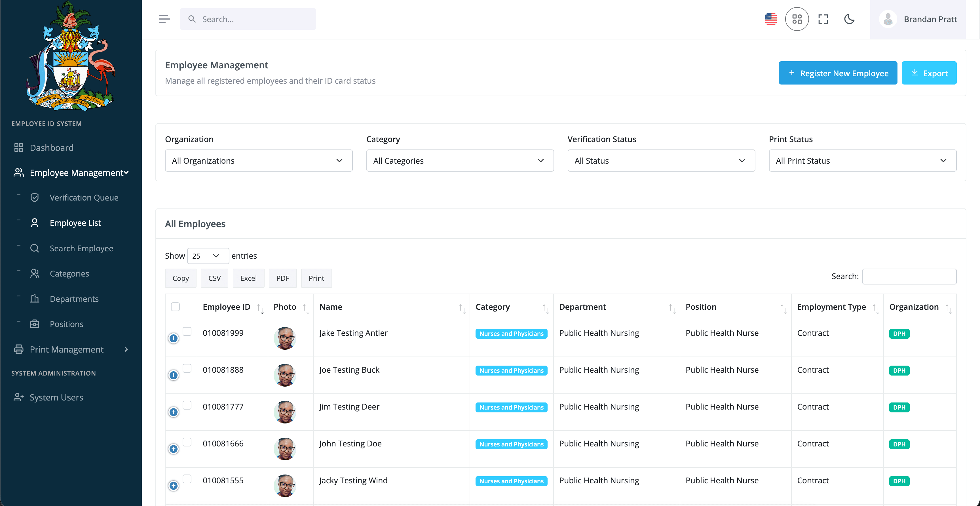Check the row checkbox for Jacky Testing Wind
The height and width of the screenshot is (506, 980).
(x=187, y=479)
